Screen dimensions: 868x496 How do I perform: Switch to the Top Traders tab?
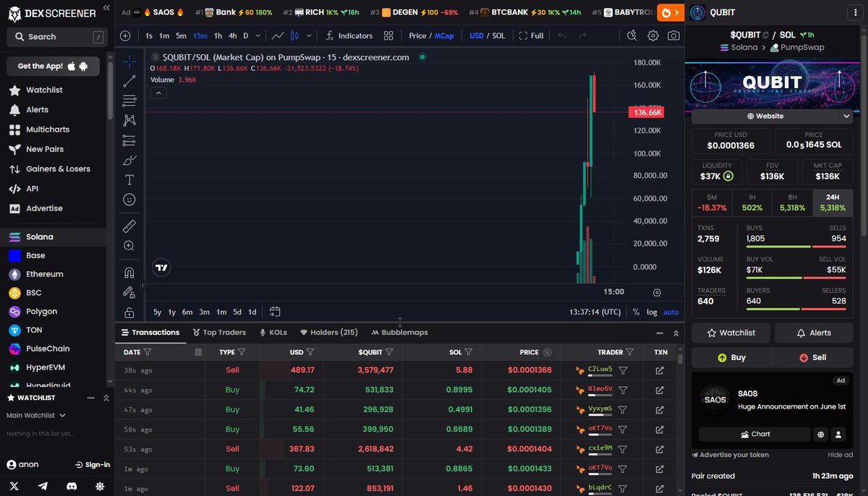(x=219, y=333)
